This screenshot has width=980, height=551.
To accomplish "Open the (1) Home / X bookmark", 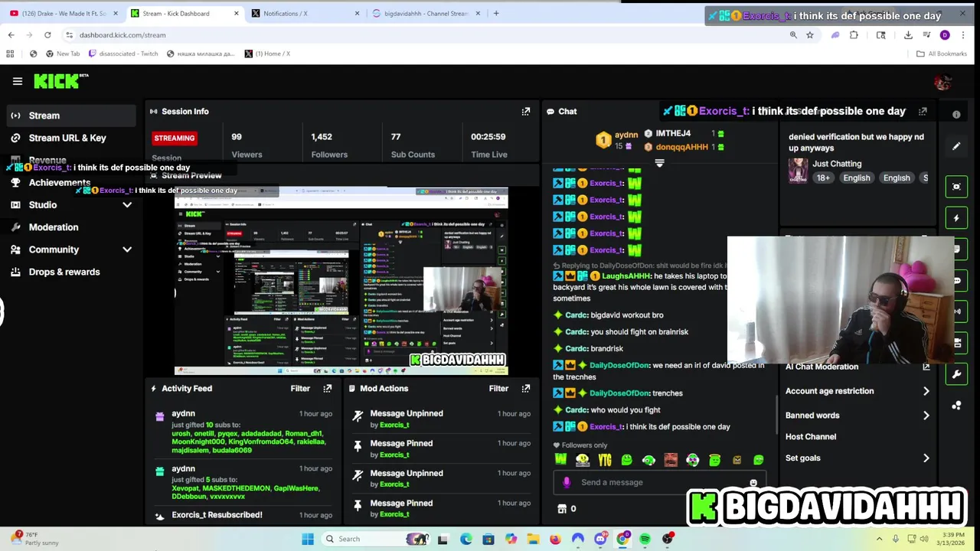I will click(267, 54).
